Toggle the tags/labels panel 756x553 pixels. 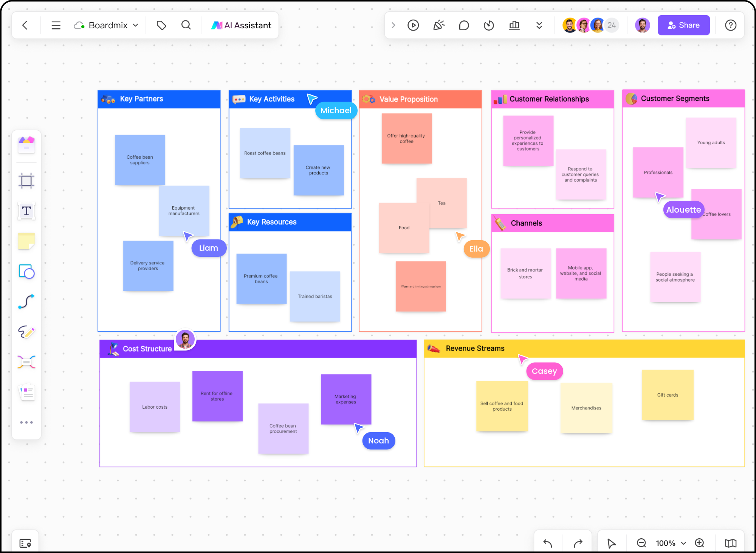point(161,25)
